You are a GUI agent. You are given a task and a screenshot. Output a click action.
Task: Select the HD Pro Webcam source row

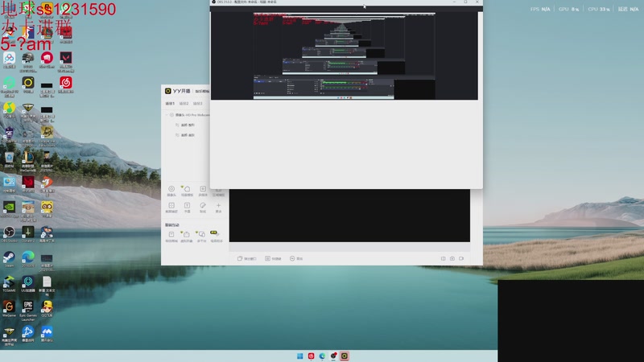pos(188,115)
